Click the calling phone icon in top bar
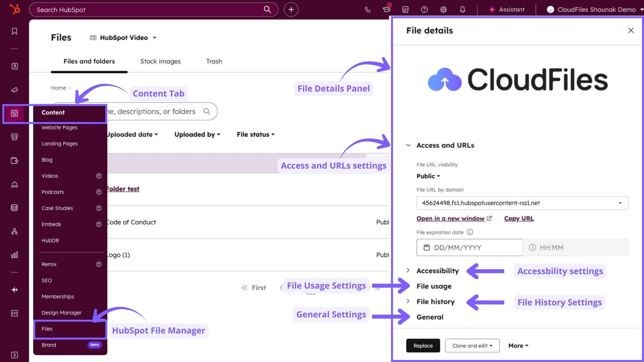The width and height of the screenshot is (644, 362). point(368,9)
